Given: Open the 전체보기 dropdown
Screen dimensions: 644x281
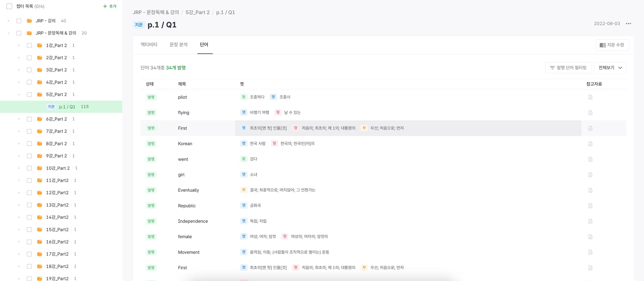Looking at the screenshot, I should (610, 68).
